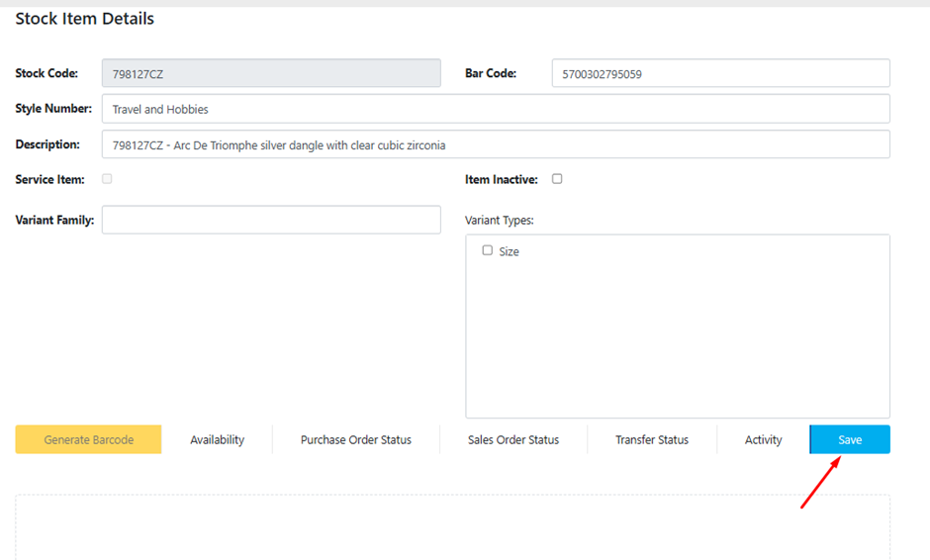Click the Item Inactive label
930x560 pixels.
501,180
